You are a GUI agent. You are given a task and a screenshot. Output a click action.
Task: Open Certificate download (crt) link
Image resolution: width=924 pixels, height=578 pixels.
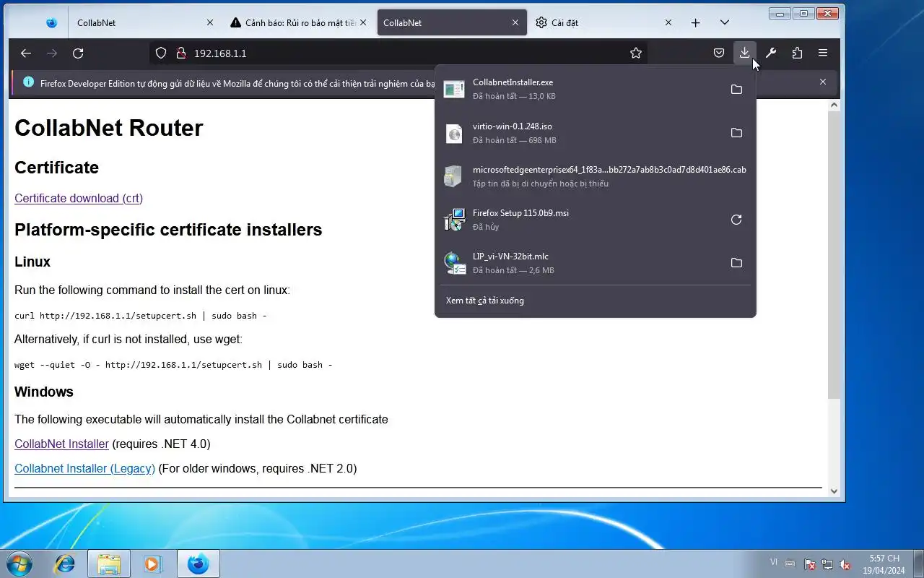(x=79, y=198)
